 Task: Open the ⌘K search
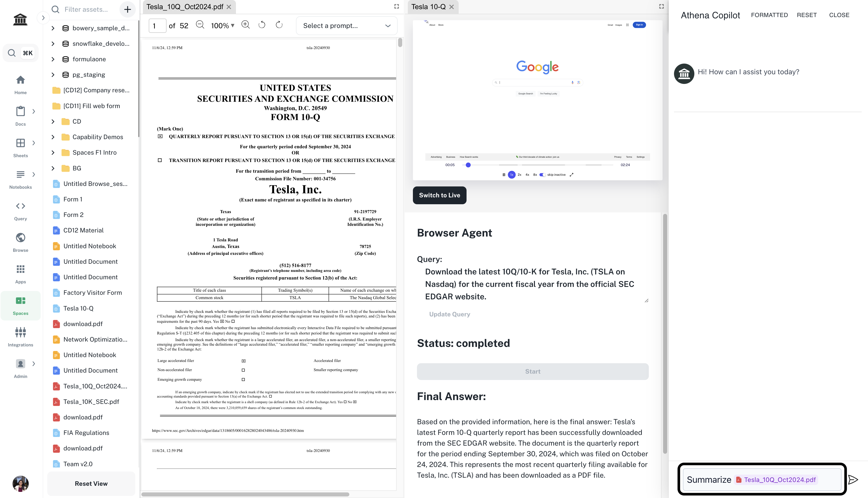(21, 53)
